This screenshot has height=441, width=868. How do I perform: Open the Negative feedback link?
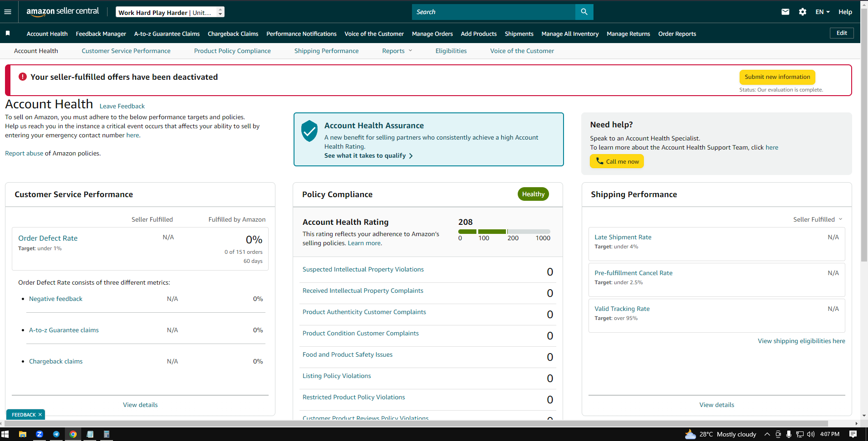56,299
